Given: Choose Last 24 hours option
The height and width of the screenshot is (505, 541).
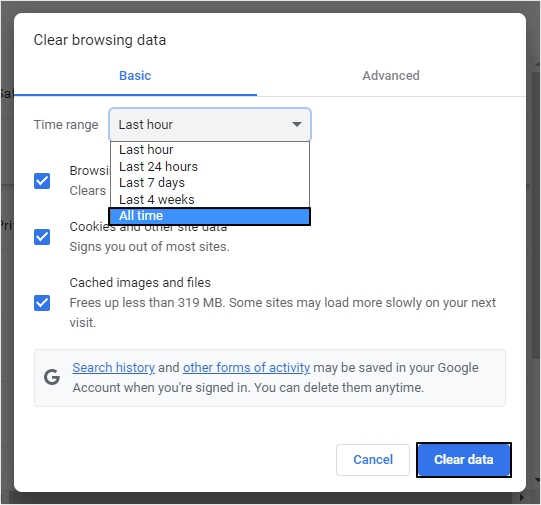Looking at the screenshot, I should point(210,167).
